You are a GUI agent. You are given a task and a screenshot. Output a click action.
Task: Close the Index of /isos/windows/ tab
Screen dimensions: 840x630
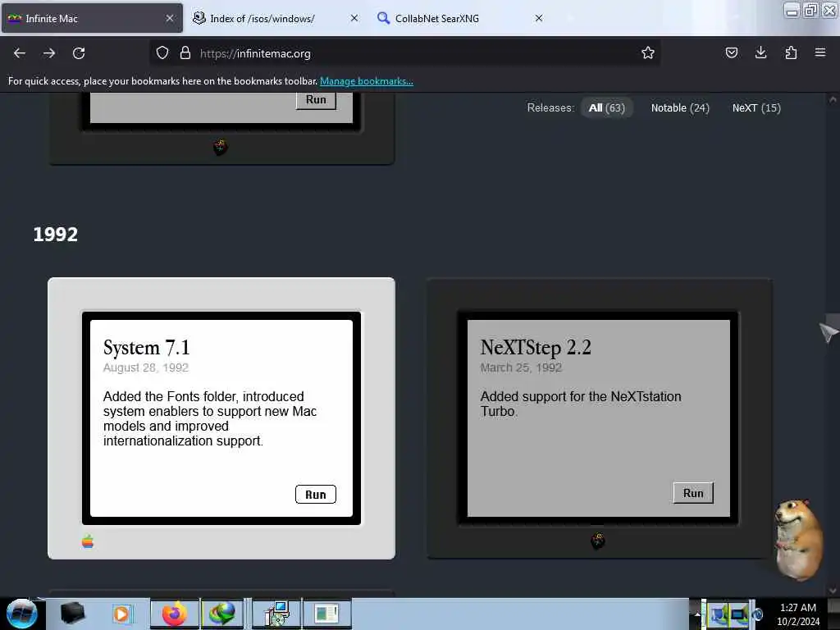point(354,18)
